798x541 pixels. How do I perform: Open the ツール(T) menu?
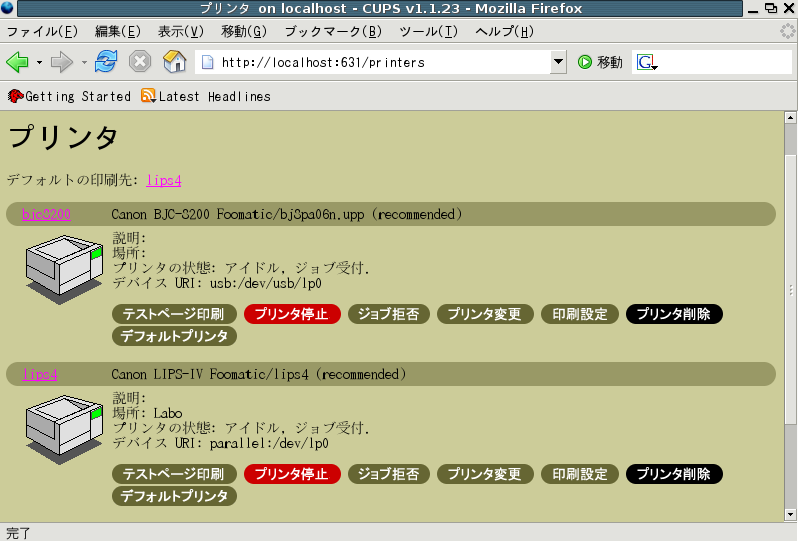(428, 32)
